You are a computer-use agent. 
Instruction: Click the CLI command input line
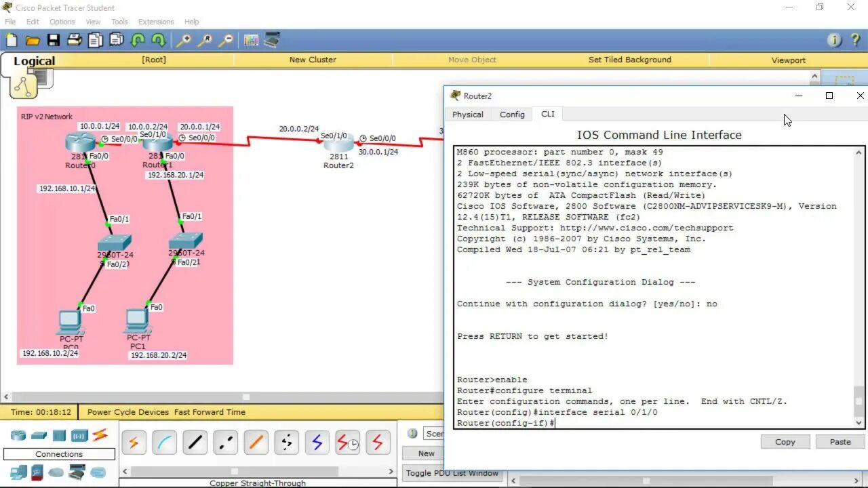tap(654, 423)
